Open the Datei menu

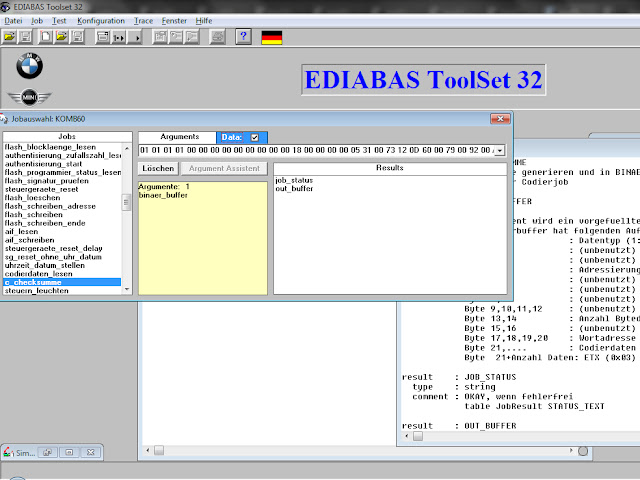pos(13,20)
